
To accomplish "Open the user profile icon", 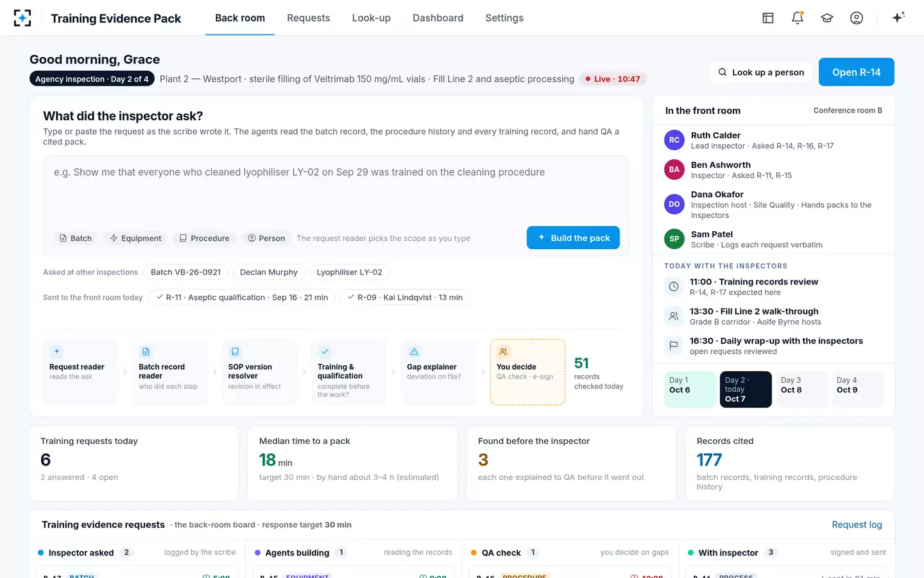I will [x=857, y=18].
